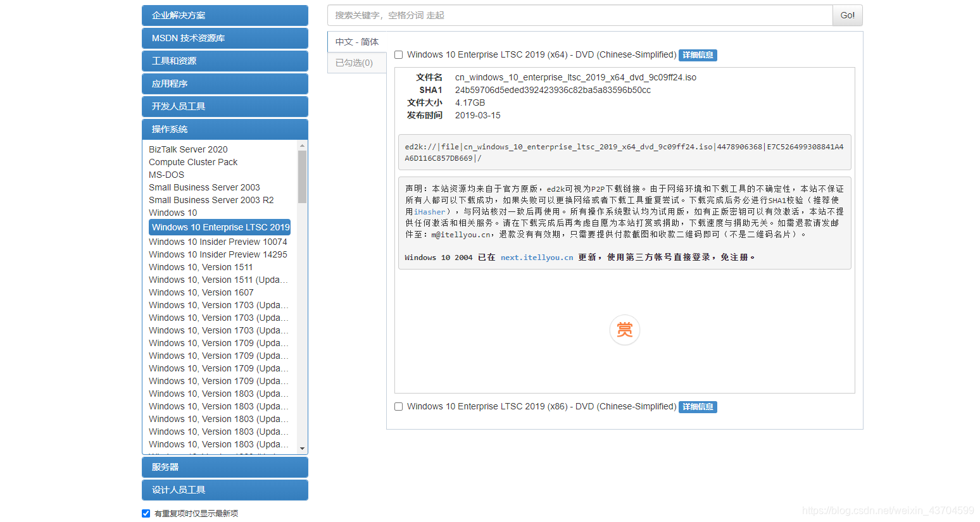Select Small Business Server 2003 R2
This screenshot has width=980, height=522.
tap(211, 200)
